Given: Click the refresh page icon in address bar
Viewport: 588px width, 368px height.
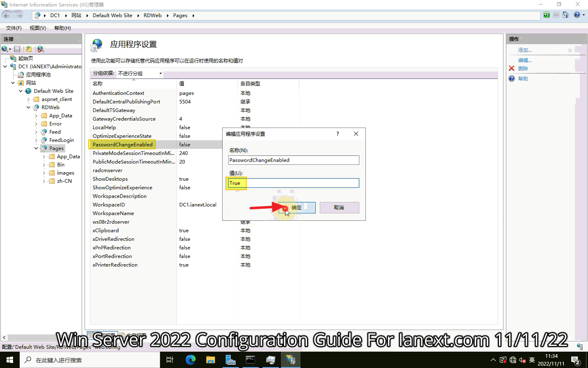Looking at the screenshot, I should click(547, 15).
